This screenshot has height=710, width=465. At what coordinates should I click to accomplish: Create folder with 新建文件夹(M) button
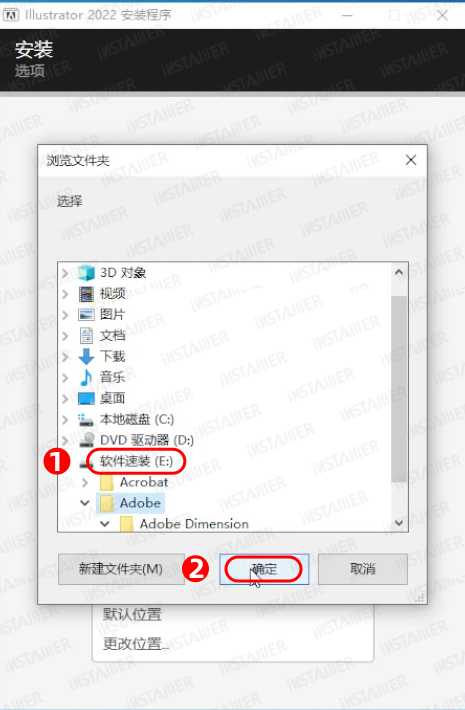click(121, 569)
